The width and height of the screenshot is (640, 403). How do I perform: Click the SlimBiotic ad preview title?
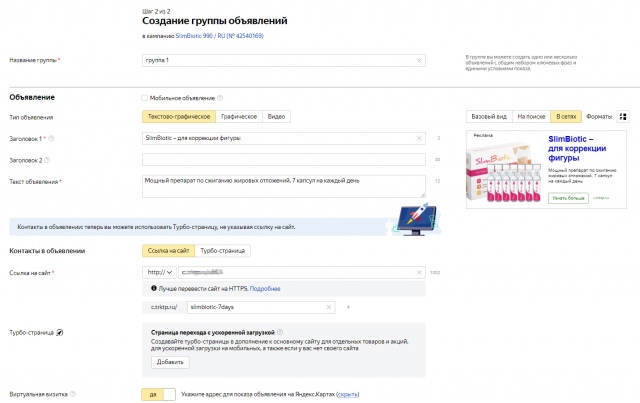(x=577, y=148)
